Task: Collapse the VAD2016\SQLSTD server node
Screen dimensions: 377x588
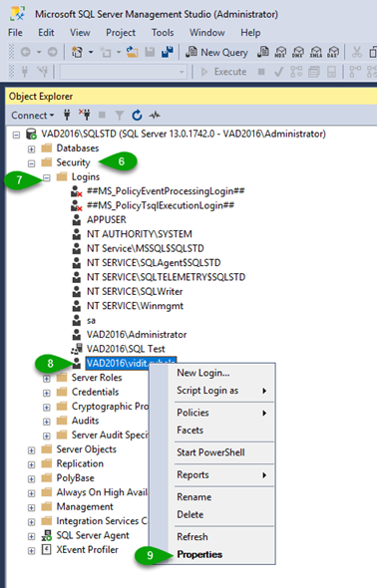Action: (x=16, y=135)
